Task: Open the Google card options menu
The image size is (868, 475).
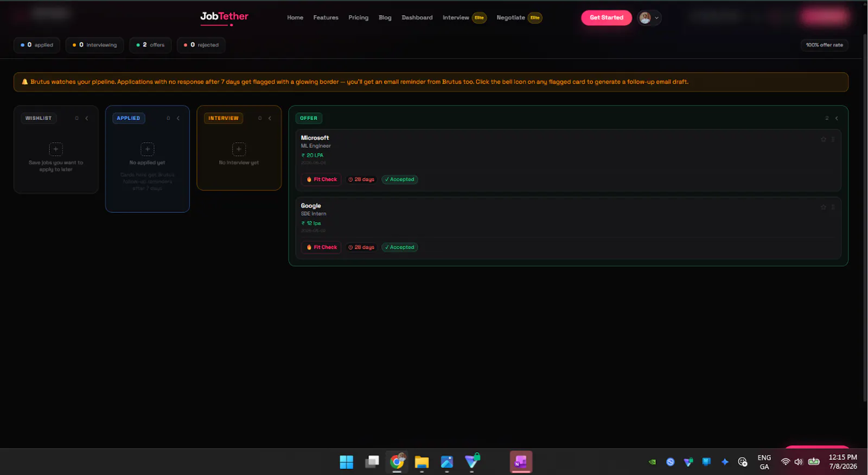Action: 833,207
